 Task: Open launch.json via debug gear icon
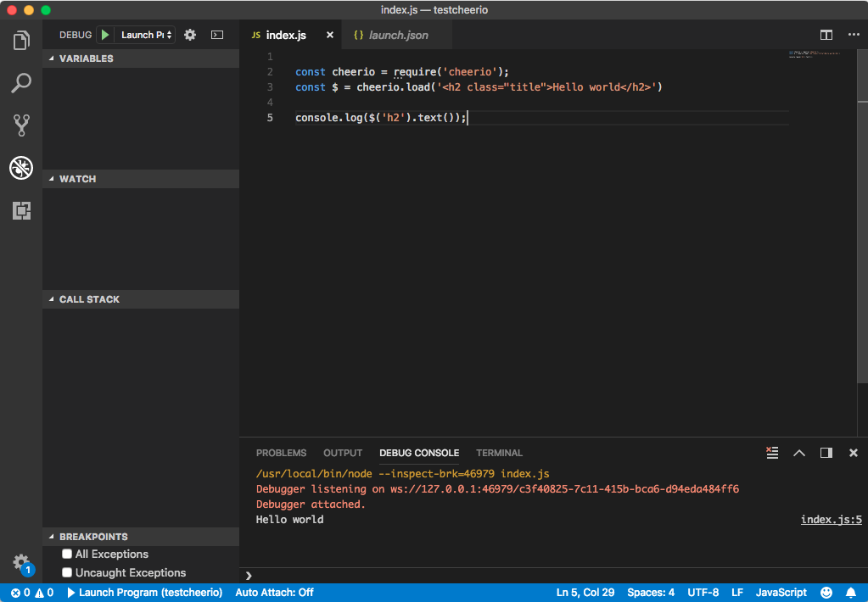pos(190,35)
